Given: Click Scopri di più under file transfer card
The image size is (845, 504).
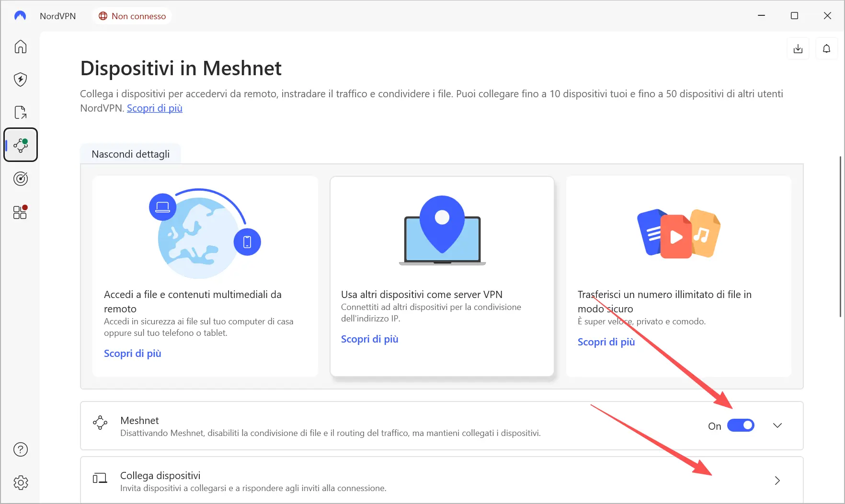Looking at the screenshot, I should (x=606, y=342).
